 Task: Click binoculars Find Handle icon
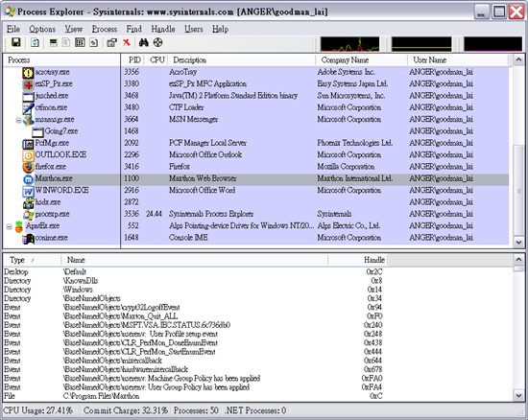[144, 42]
